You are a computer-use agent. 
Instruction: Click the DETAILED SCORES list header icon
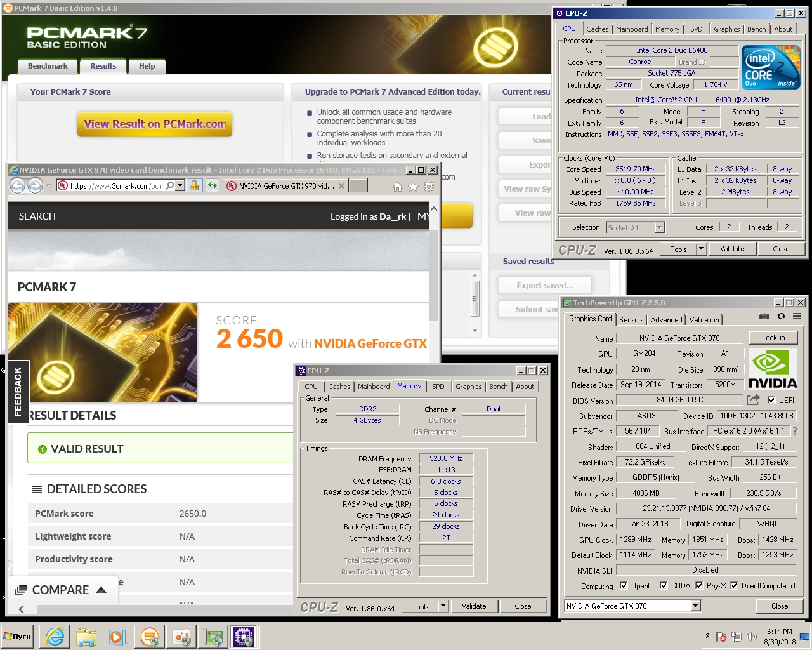(x=37, y=489)
